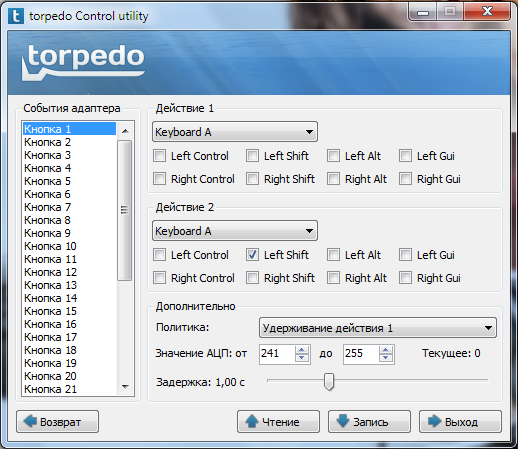Click the Чтение read button
Viewport: 518px width, 449px height.
[278, 422]
